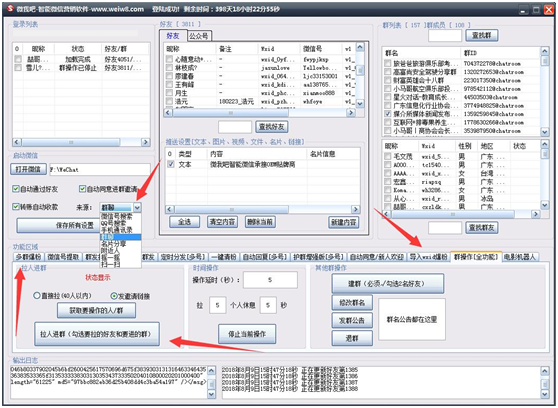Open the 一键清粉 tab
Screen dimensions: 558x408
coord(224,257)
